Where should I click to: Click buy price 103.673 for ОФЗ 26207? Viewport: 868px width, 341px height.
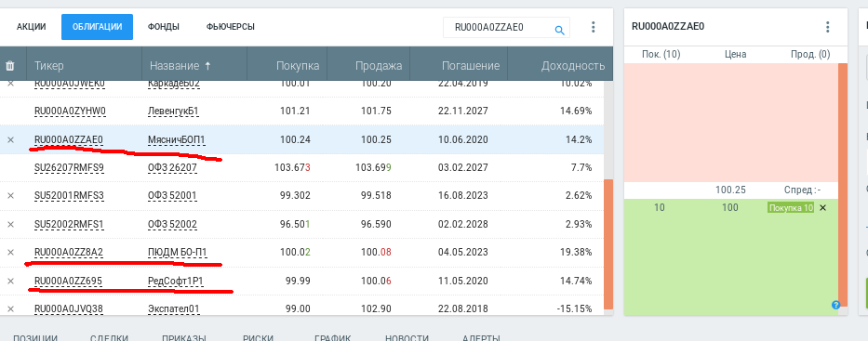click(292, 167)
